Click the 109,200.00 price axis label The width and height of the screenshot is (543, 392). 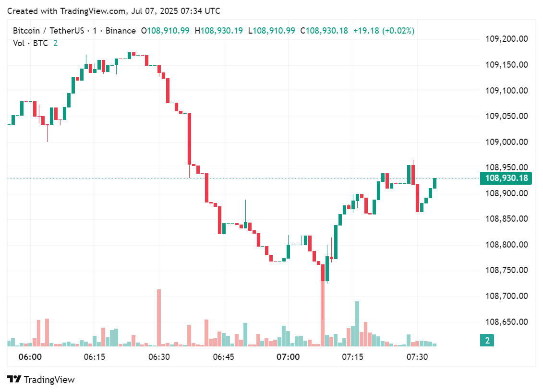507,39
